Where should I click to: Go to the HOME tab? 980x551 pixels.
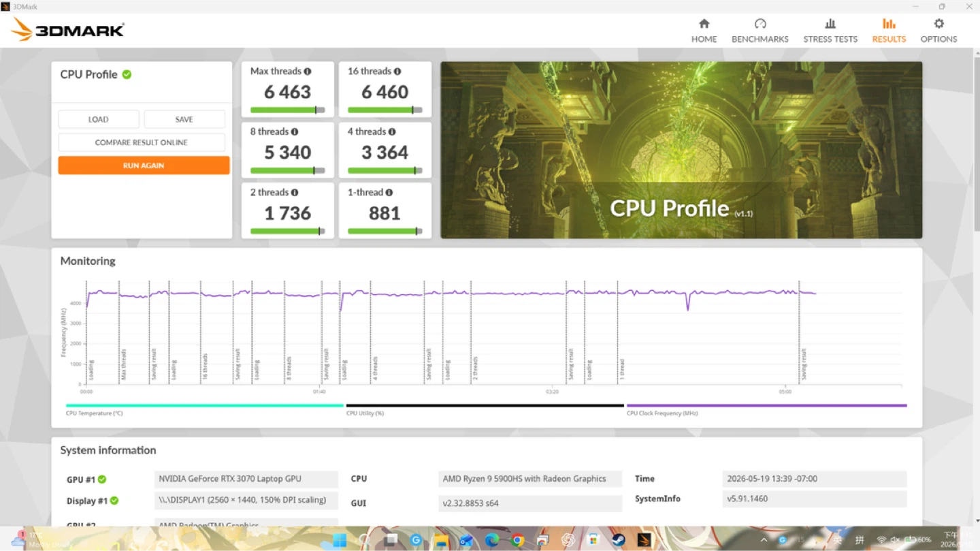coord(704,31)
